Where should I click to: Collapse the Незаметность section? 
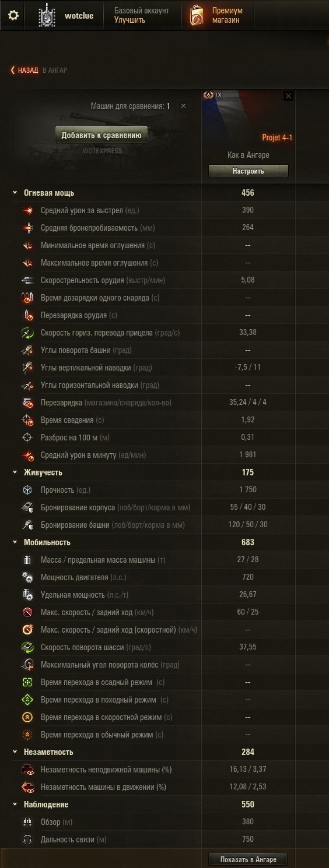tap(15, 752)
